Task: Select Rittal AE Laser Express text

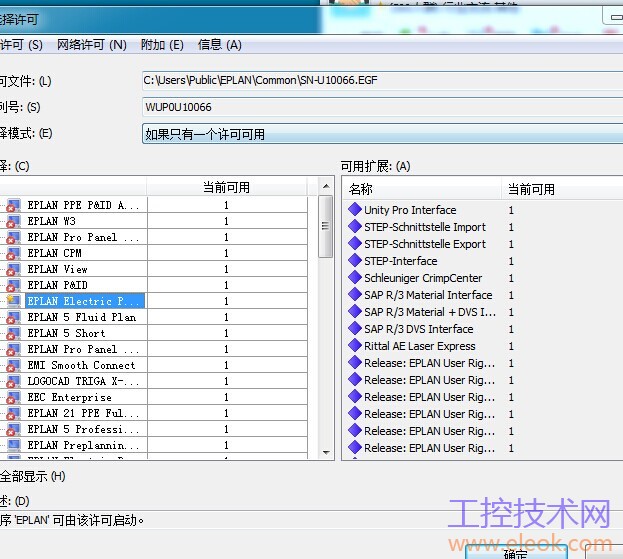Action: (x=420, y=346)
